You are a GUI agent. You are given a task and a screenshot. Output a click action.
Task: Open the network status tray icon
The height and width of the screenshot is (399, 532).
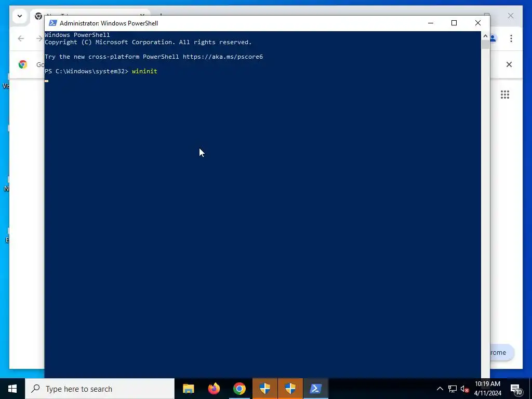(x=453, y=389)
